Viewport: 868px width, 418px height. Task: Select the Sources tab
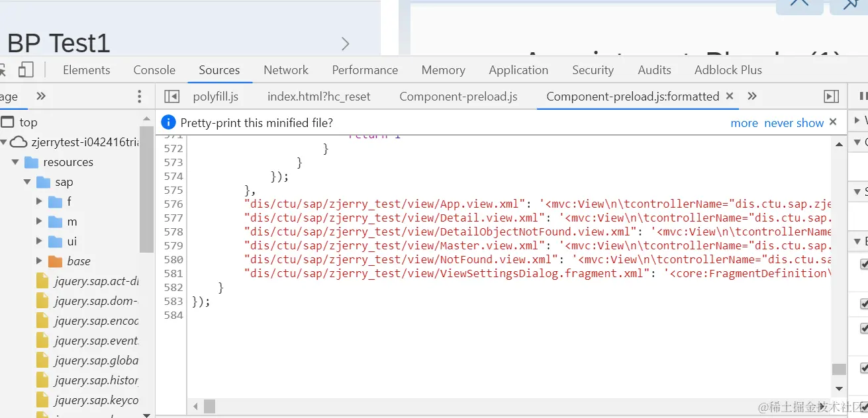pyautogui.click(x=219, y=70)
